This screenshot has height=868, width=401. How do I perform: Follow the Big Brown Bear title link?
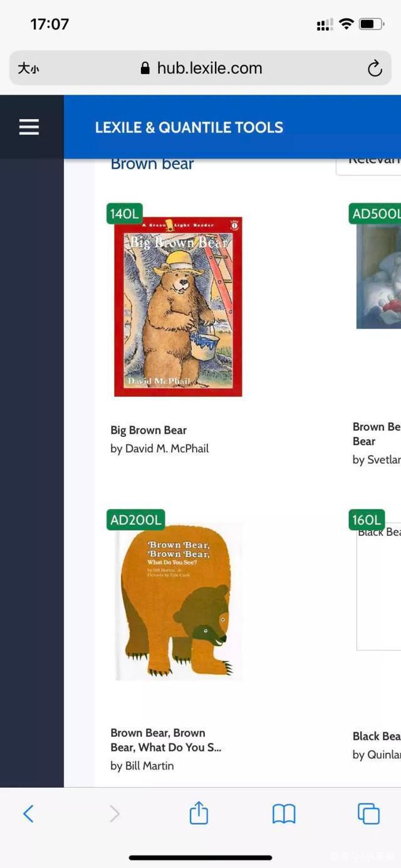coord(148,430)
